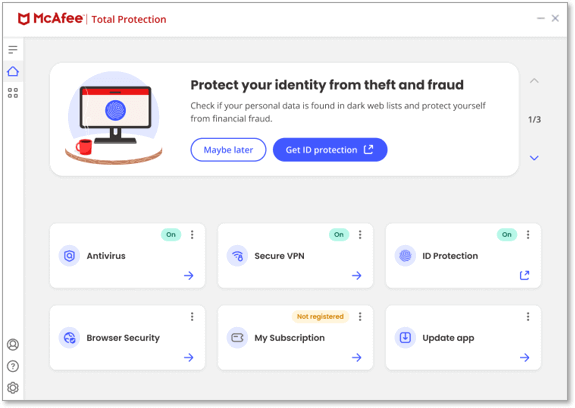Toggle the Antivirus On status badge

pyautogui.click(x=171, y=235)
